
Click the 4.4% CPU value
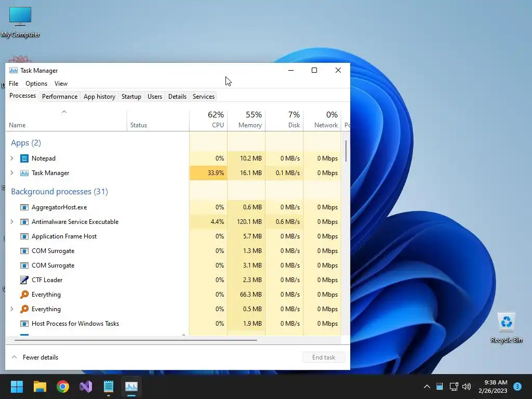point(217,222)
